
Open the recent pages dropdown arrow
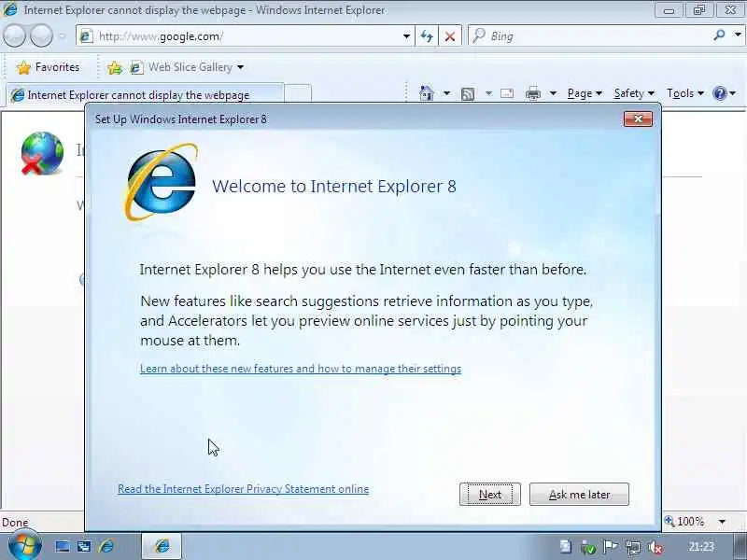[x=62, y=36]
